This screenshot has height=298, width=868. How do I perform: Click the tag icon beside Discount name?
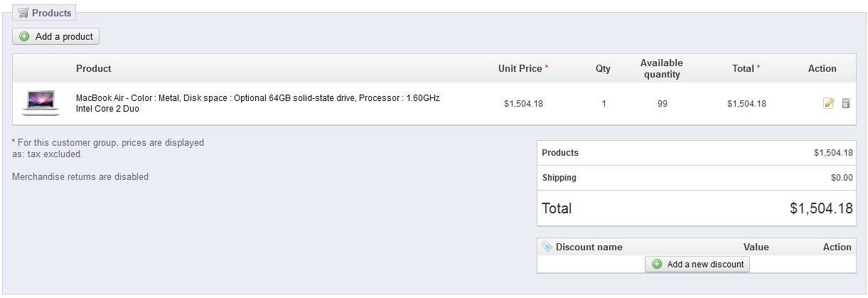coord(547,247)
